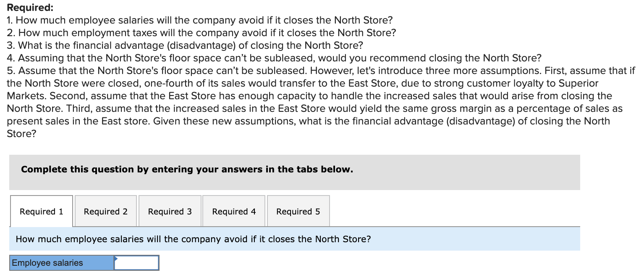Click inside the Employee salaries answer box
This screenshot has width=644, height=275.
click(x=136, y=262)
